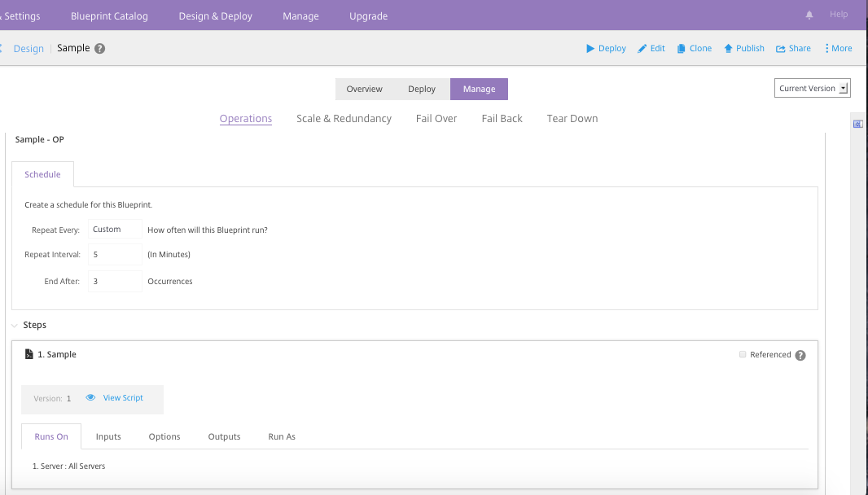Click the Overview button
Viewport: 868px width, 495px height.
pos(364,90)
